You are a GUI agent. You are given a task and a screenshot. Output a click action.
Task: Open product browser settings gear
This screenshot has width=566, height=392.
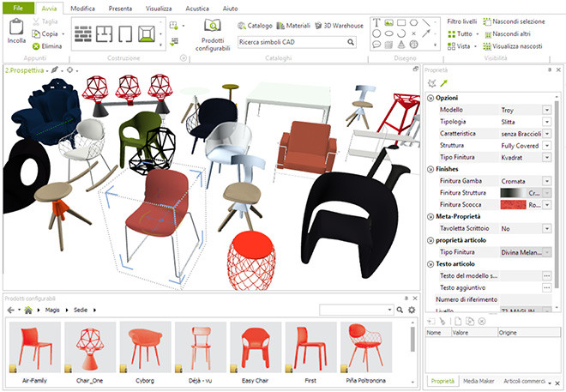tap(412, 310)
